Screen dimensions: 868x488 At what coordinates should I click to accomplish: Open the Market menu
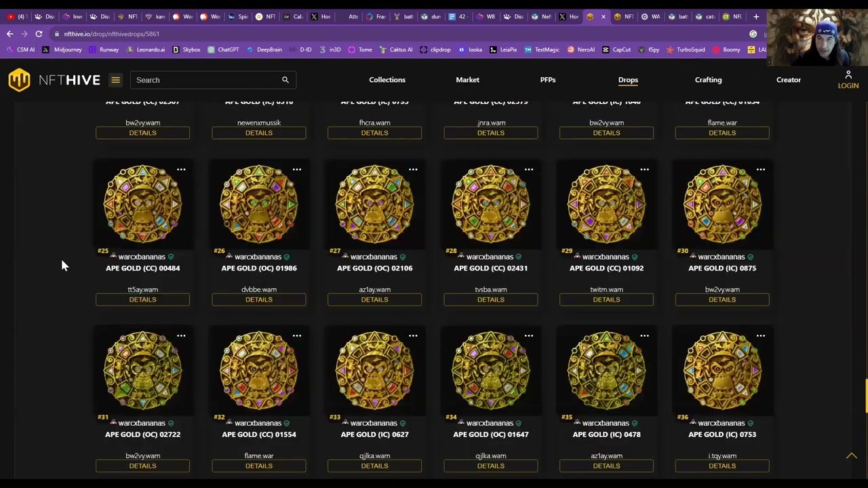[467, 80]
